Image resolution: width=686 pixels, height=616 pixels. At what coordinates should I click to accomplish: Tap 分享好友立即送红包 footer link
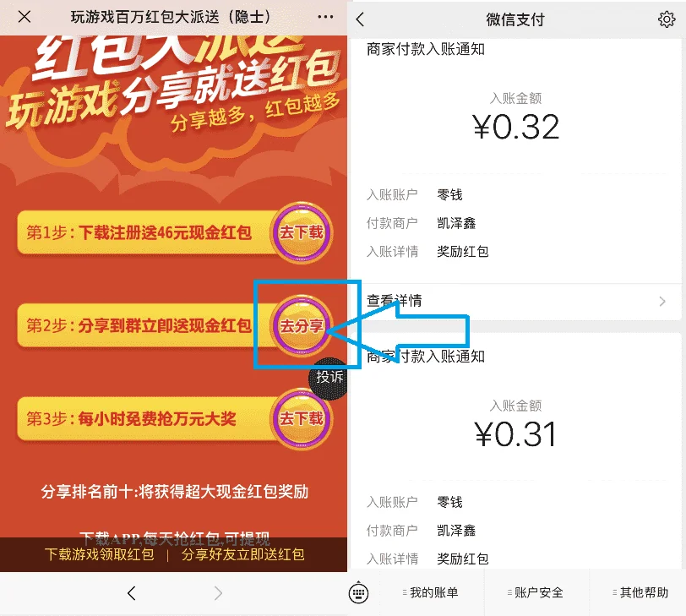(x=242, y=554)
